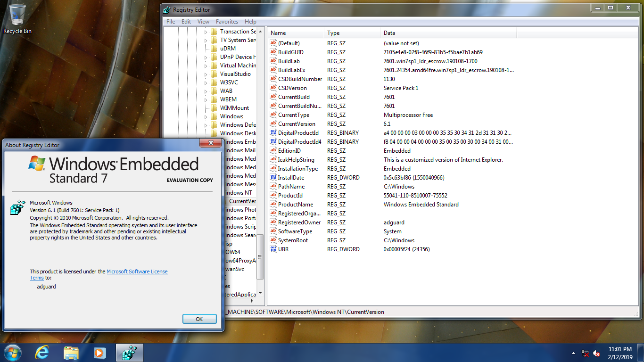Click the tree pane scroll down arrow
644x362 pixels.
pos(260,294)
